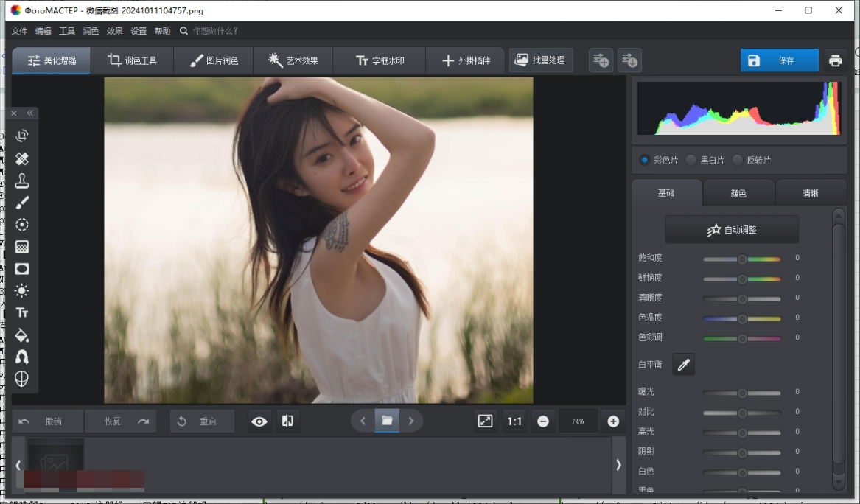The image size is (860, 504).
Task: Close the left tool panel with X
Action: click(x=14, y=113)
